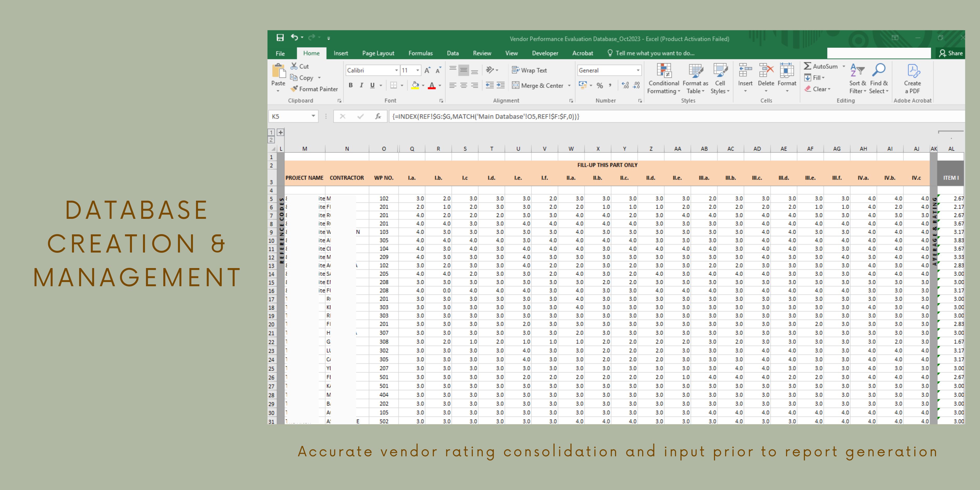This screenshot has height=490, width=980.
Task: Toggle Bold formatting
Action: [x=350, y=86]
